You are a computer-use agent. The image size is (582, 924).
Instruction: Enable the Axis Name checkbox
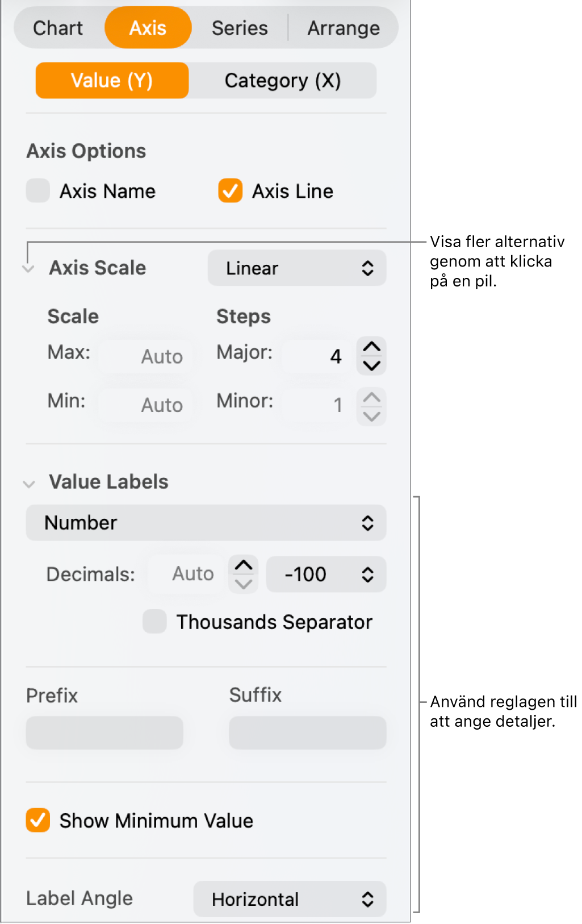click(38, 191)
